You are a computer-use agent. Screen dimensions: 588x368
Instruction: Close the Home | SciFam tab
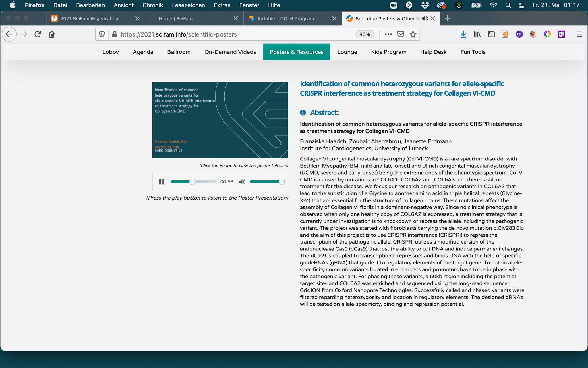pyautogui.click(x=236, y=18)
